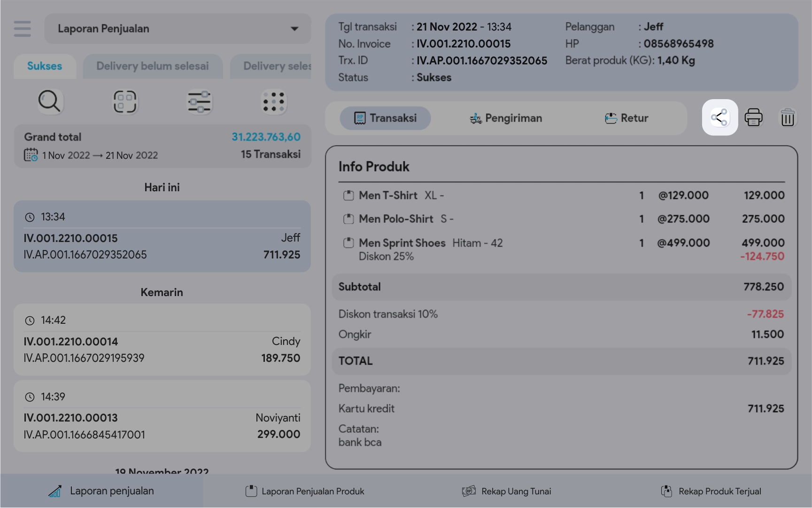Select invoice IV.001.2210.00013 from Noviyanti
The height and width of the screenshot is (508, 812).
162,416
